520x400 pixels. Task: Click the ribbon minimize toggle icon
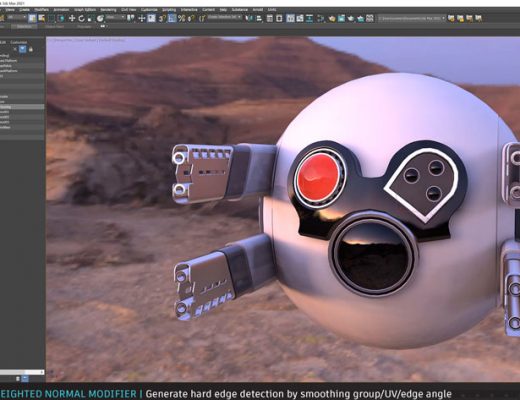(x=103, y=26)
